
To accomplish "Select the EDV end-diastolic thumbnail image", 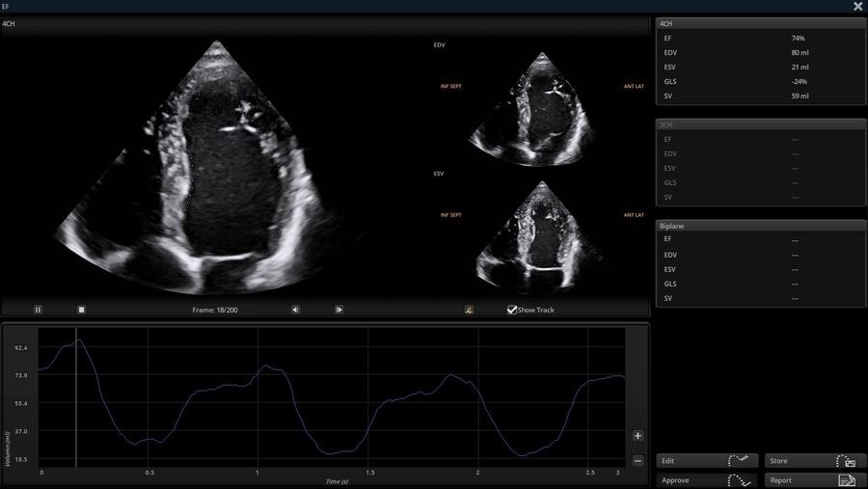I will pyautogui.click(x=541, y=109).
